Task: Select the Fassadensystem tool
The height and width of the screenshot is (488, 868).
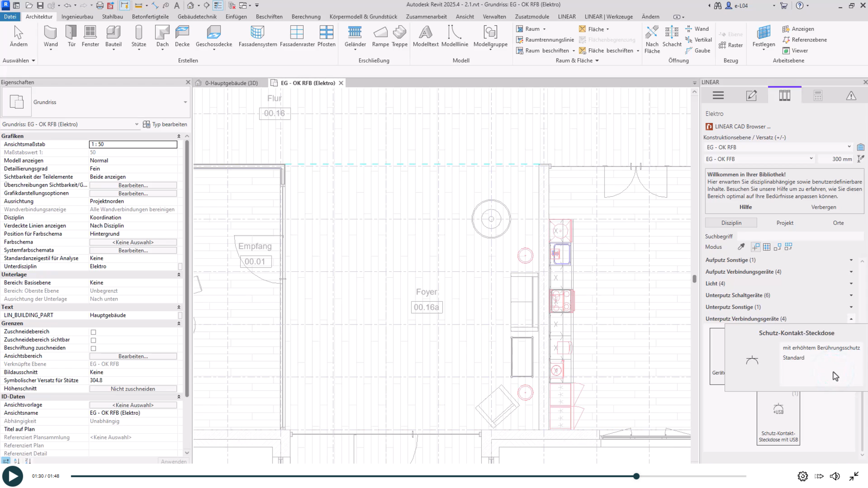Action: 257,36
